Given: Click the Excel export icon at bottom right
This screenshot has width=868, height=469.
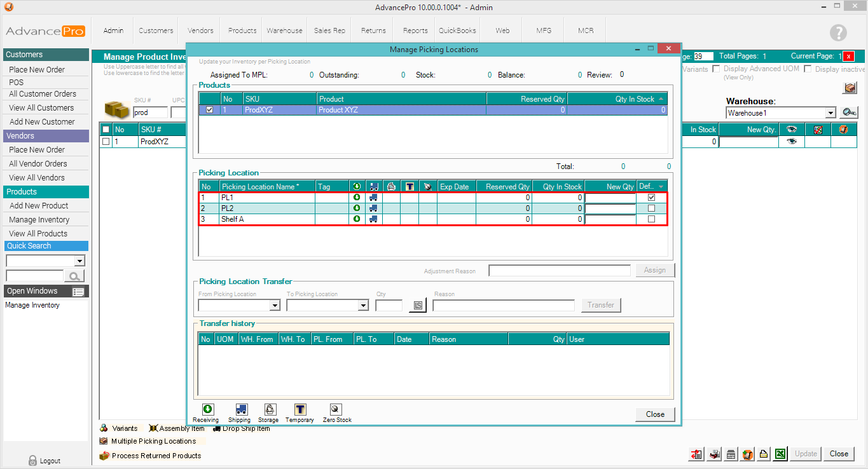Looking at the screenshot, I should click(x=780, y=454).
